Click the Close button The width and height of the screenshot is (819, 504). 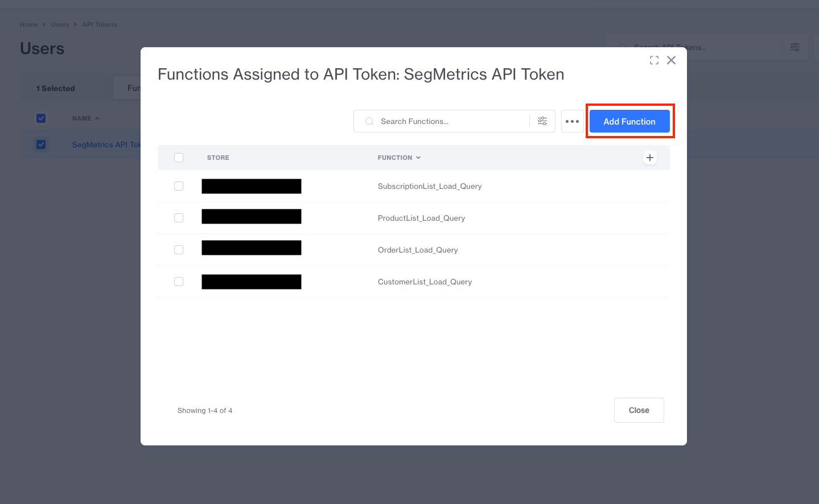click(639, 410)
